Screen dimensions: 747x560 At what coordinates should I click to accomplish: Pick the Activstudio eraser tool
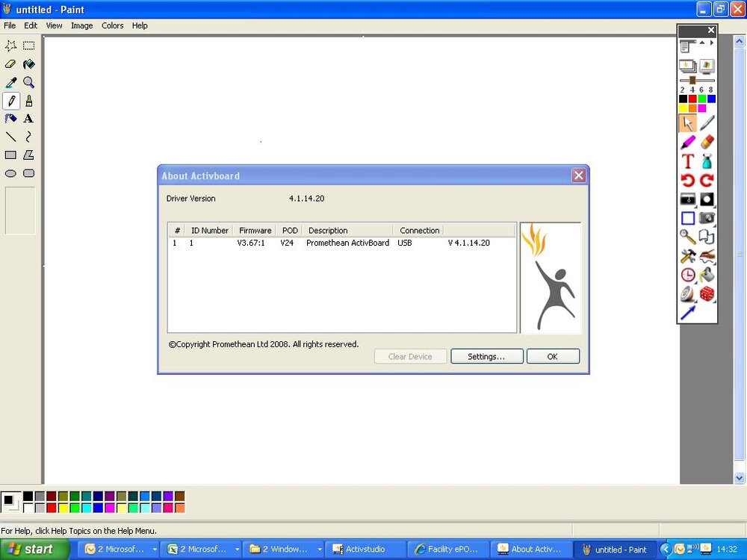pos(707,142)
